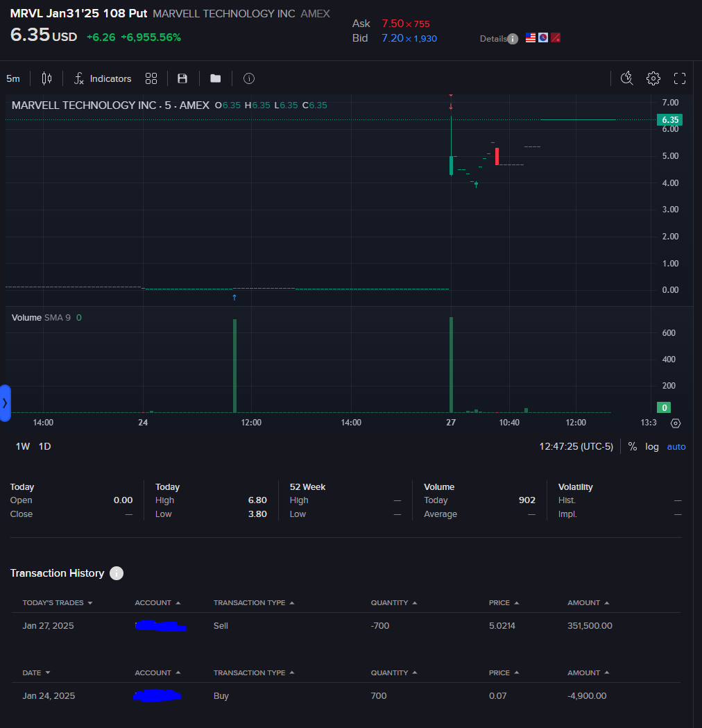Open Details info icon
The image size is (702, 728).
[x=512, y=39]
